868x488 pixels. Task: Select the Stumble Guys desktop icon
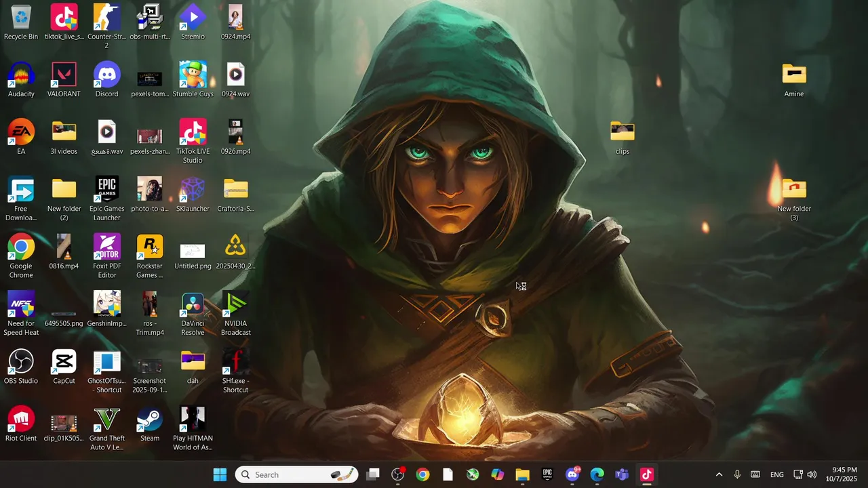point(193,80)
